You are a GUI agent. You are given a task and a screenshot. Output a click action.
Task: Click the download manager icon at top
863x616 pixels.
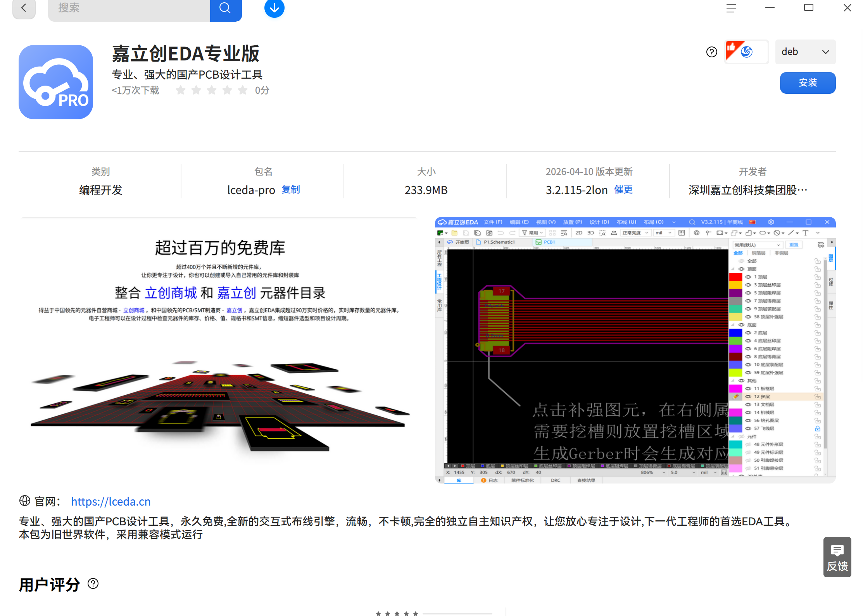tap(274, 8)
